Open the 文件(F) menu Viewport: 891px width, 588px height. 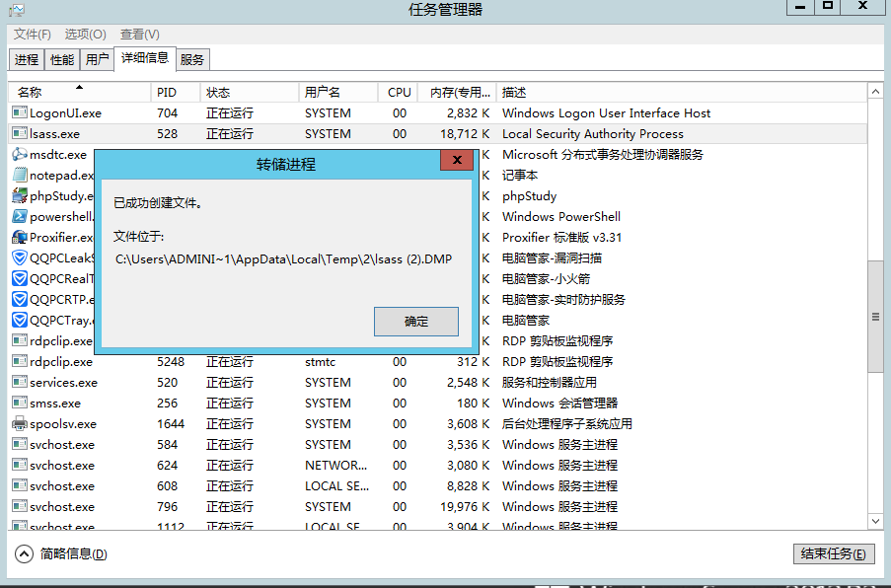(x=33, y=35)
